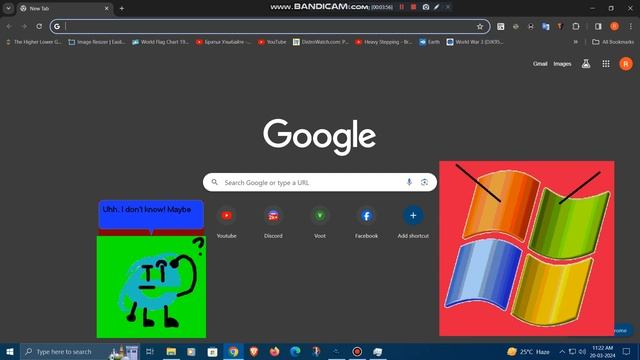Take a Bandicam screenshot with camera icon
Viewport: 640px width, 360px height.
(x=426, y=7)
